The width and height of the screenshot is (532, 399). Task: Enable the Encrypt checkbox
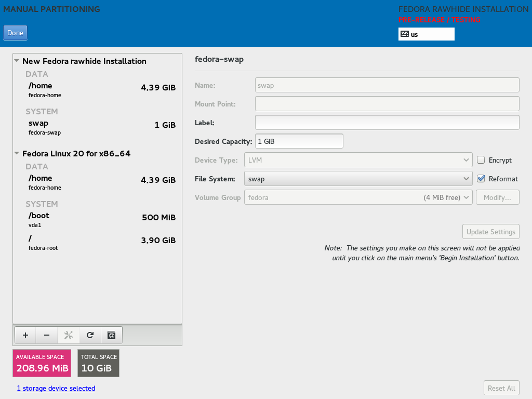(x=481, y=160)
